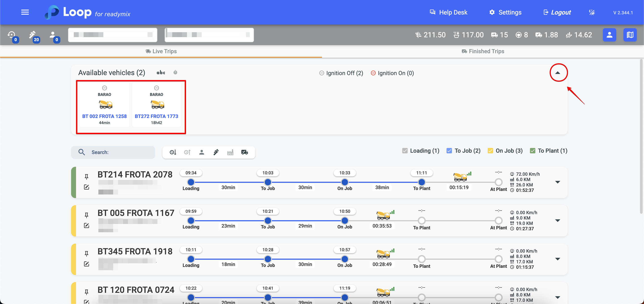Toggle the To Job (2) checkbox
Viewport: 644px width, 304px height.
(449, 151)
